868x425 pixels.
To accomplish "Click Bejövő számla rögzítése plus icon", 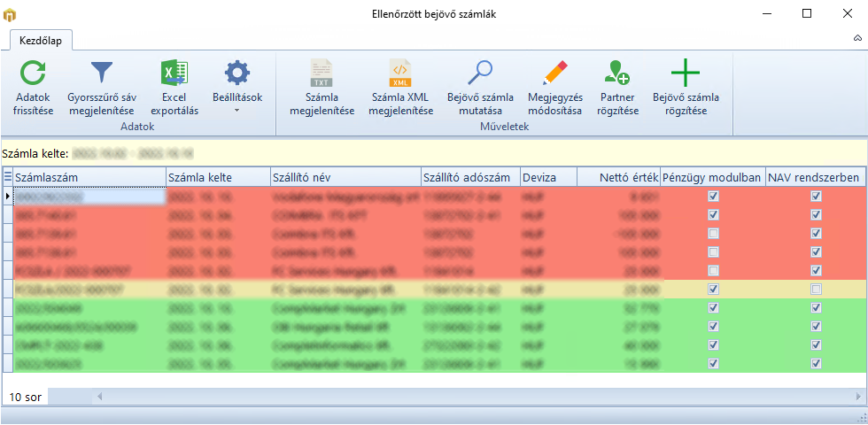I will [x=685, y=73].
